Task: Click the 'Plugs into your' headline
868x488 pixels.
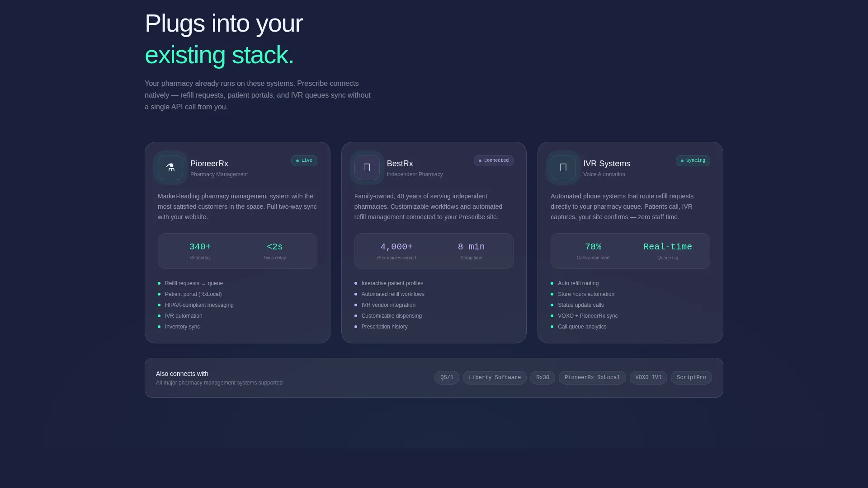Action: pos(224,23)
